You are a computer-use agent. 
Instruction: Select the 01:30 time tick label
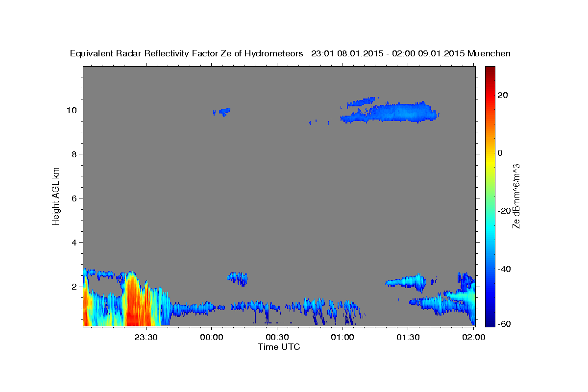(x=408, y=337)
